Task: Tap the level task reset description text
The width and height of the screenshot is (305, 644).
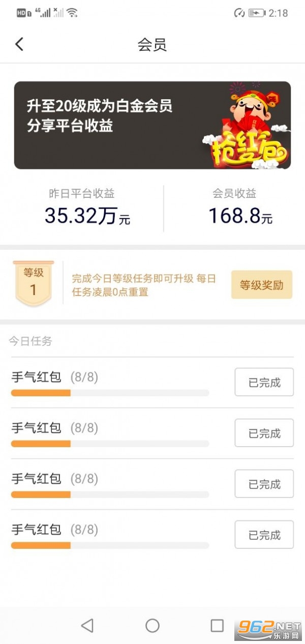Action: 144,285
